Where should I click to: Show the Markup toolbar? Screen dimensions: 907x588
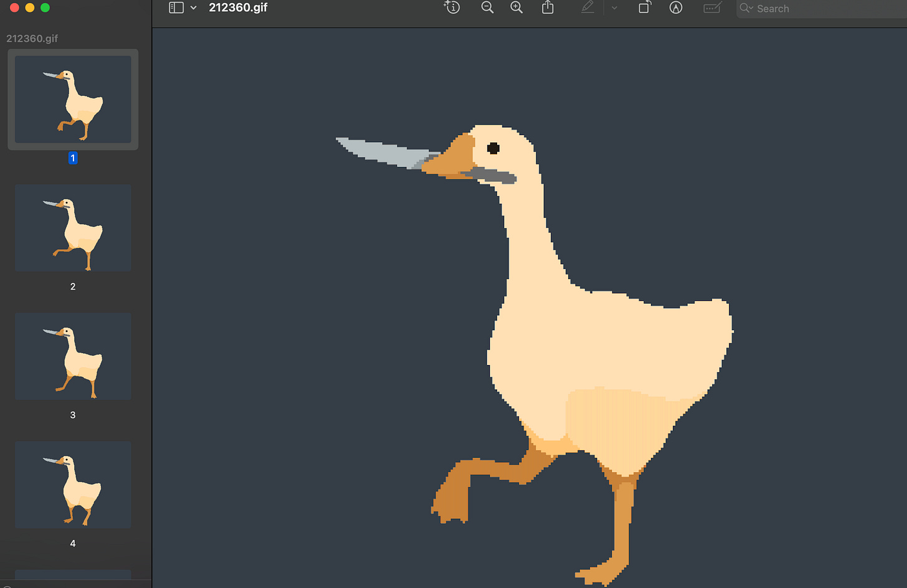676,7
